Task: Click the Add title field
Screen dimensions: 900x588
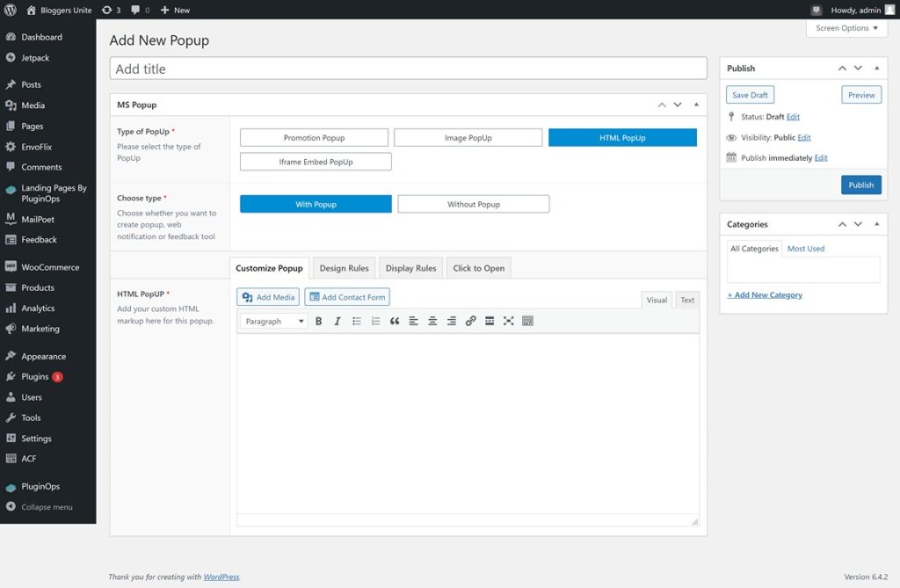Action: tap(407, 68)
